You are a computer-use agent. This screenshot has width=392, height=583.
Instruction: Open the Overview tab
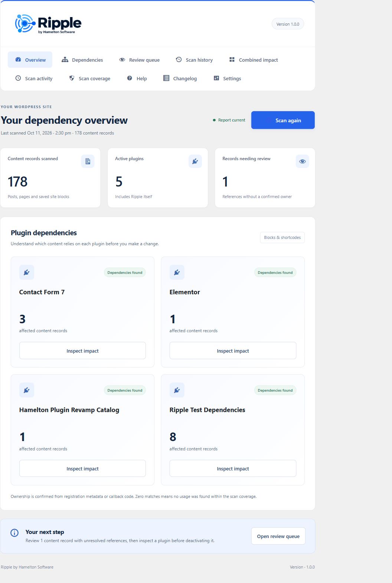coord(30,60)
